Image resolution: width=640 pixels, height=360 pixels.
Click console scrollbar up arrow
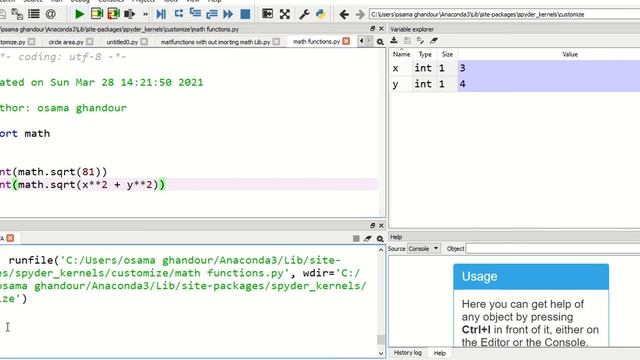tap(381, 250)
